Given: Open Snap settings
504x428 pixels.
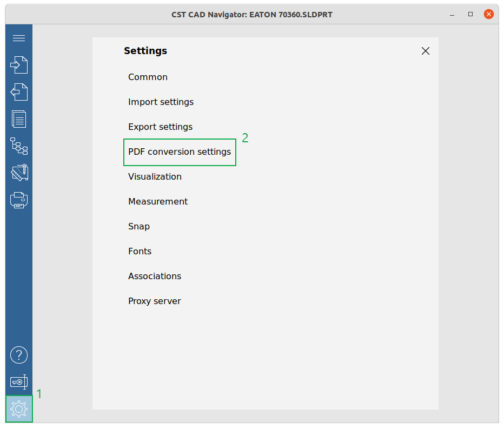Looking at the screenshot, I should (139, 226).
